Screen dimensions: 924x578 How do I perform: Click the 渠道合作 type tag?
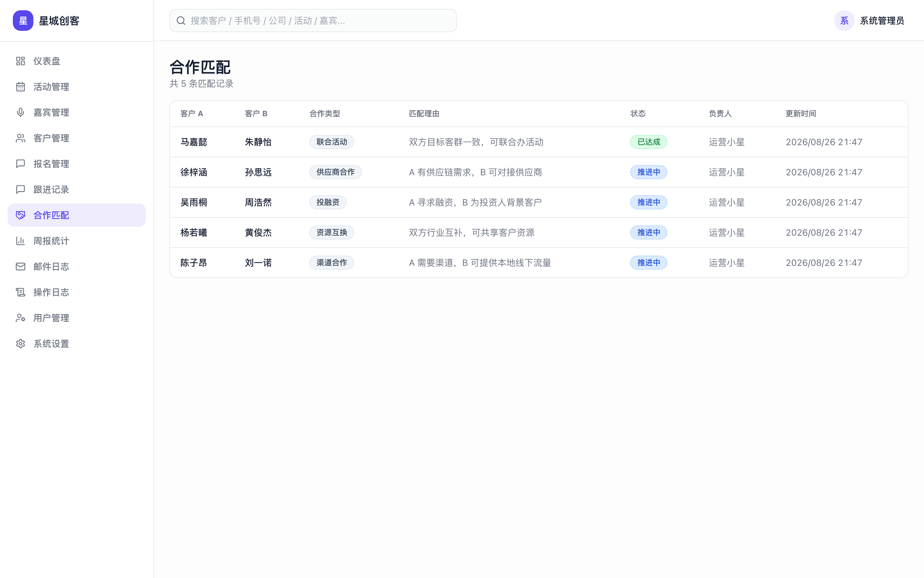(331, 263)
